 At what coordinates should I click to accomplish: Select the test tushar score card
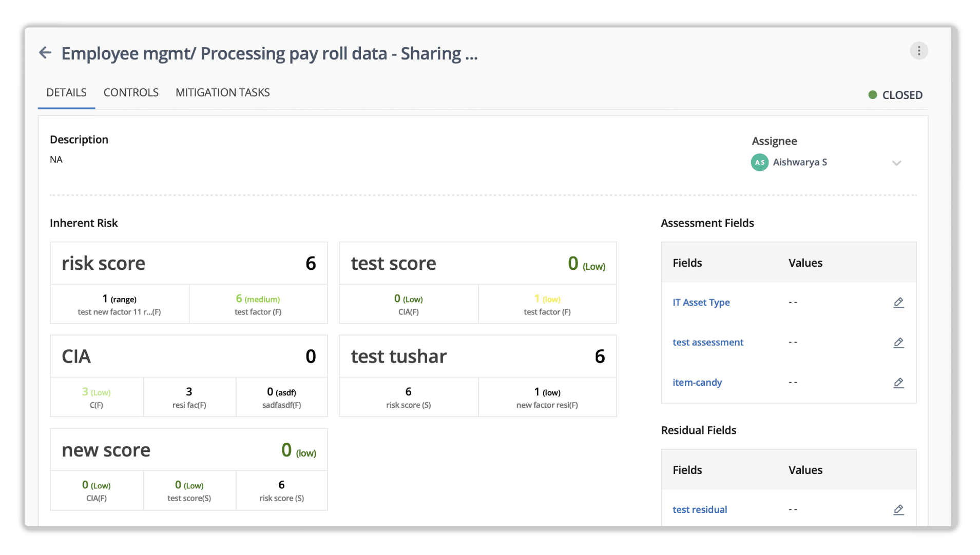point(477,376)
